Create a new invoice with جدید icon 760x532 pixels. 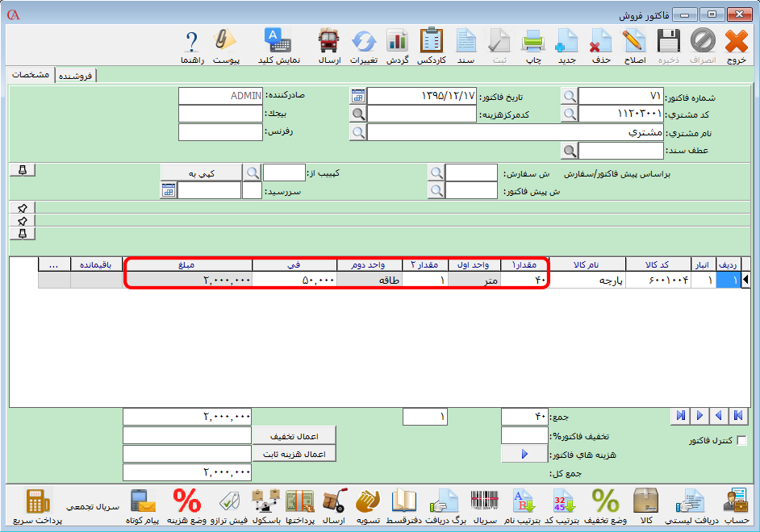566,45
